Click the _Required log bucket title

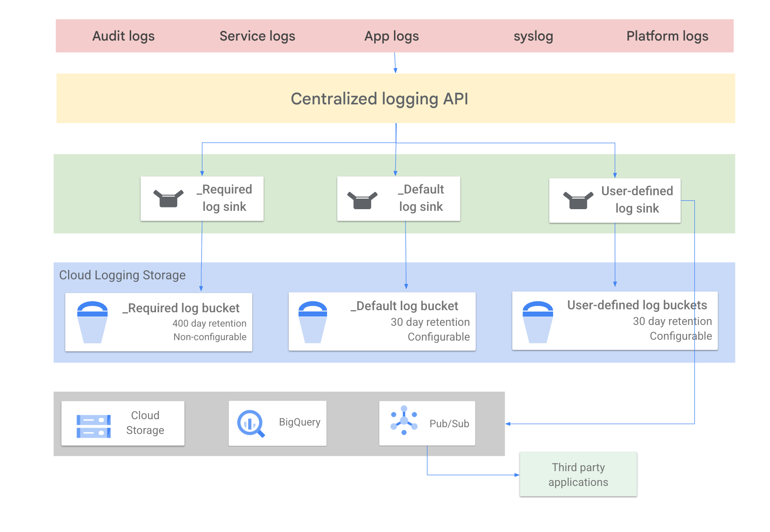(x=181, y=308)
